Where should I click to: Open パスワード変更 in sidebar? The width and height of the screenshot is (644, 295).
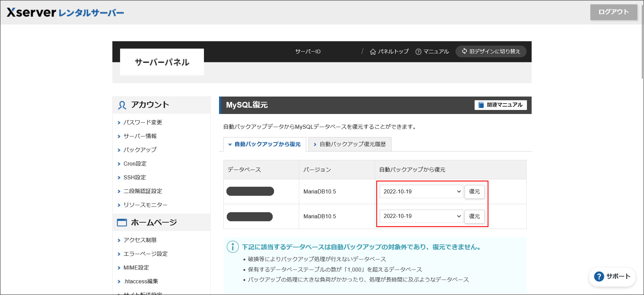click(x=143, y=123)
